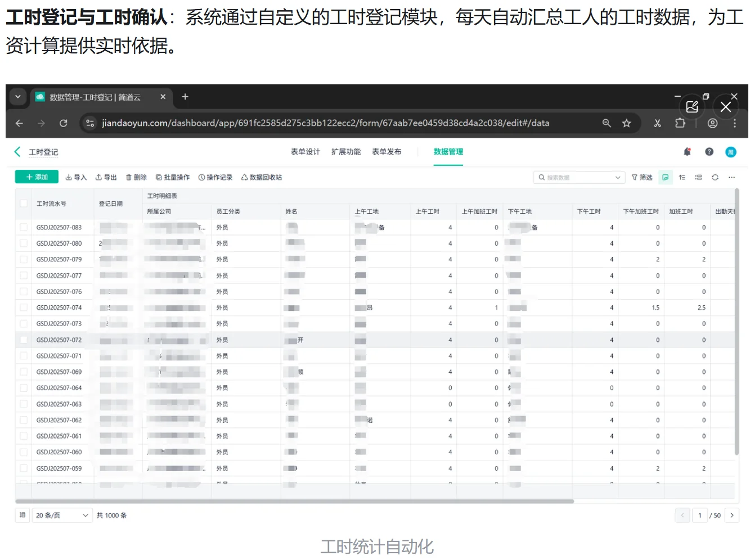This screenshot has width=750, height=560.
Task: Select the checkbox for row GSDJ202507-083
Action: click(23, 227)
